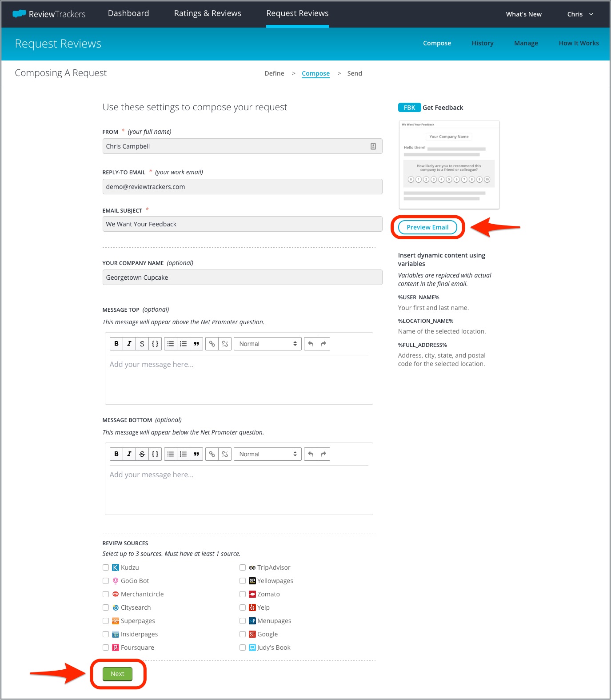Go to Ratings & Reviews
The image size is (611, 700).
click(x=208, y=13)
